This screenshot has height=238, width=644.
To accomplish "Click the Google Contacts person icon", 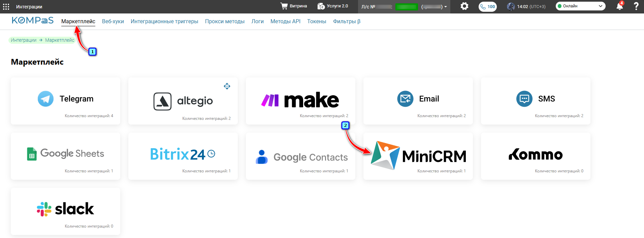I will [262, 157].
